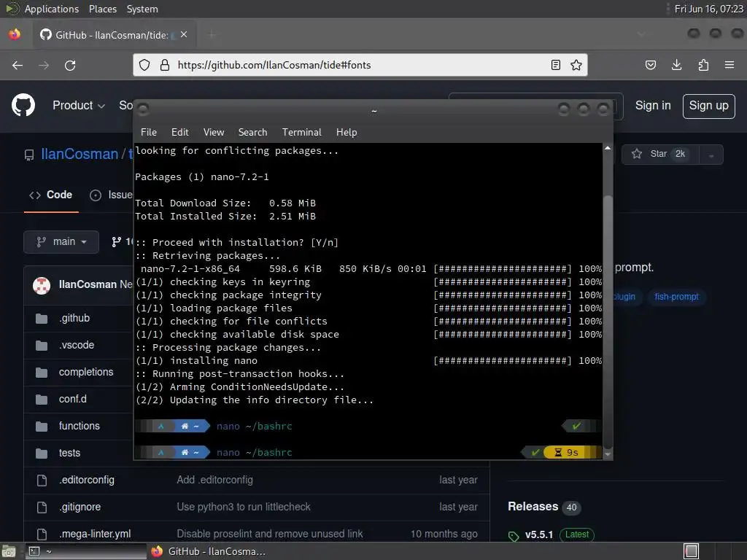The width and height of the screenshot is (747, 560).
Task: Expand the Product navigation dropdown
Action: click(x=79, y=105)
